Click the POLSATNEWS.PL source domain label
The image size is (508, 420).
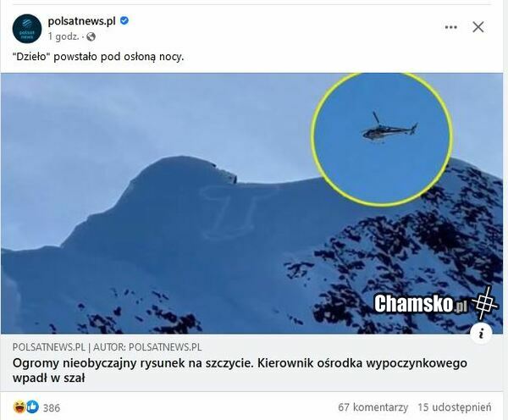(48, 347)
